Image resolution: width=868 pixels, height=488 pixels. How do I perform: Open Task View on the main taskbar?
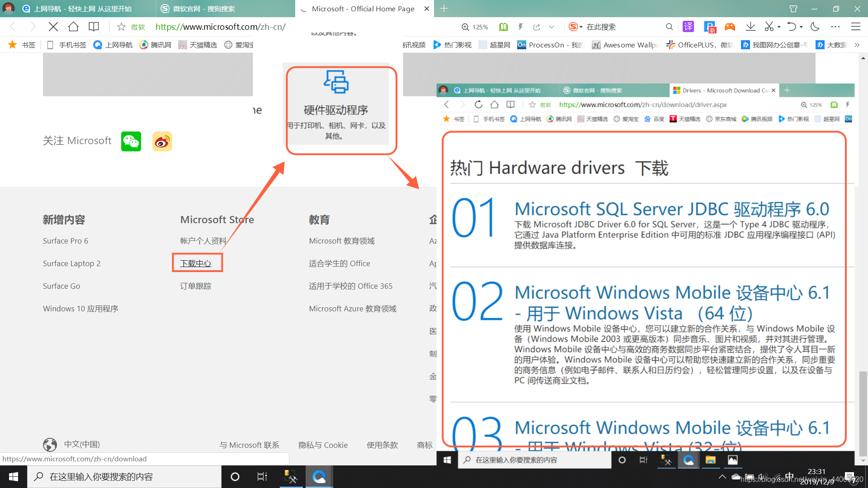click(262, 477)
